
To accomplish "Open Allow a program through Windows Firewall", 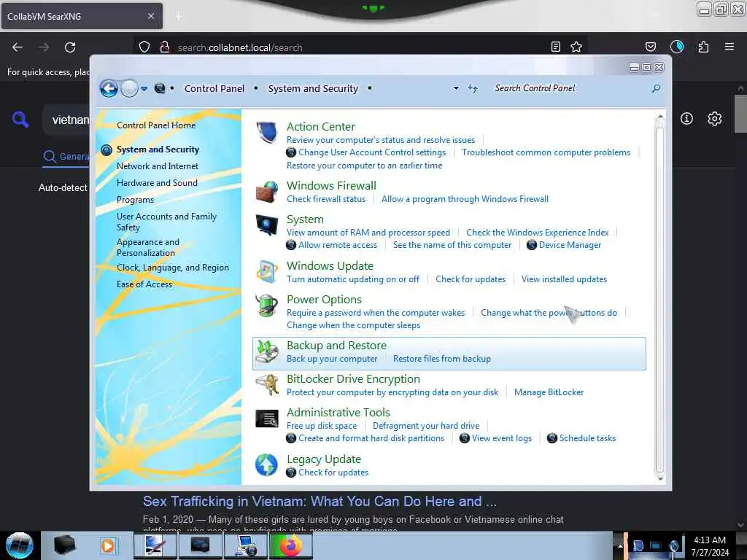I will point(465,199).
